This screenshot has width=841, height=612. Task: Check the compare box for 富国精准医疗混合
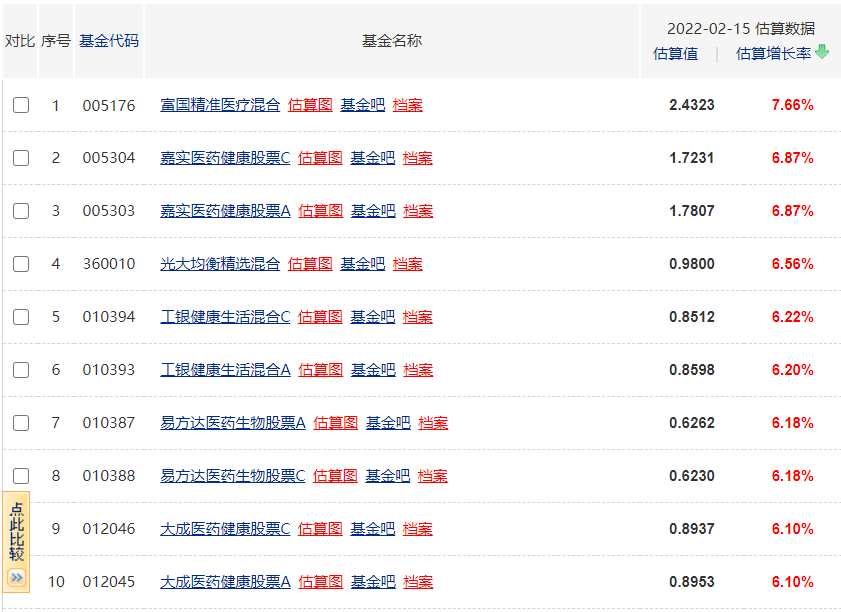pyautogui.click(x=21, y=105)
